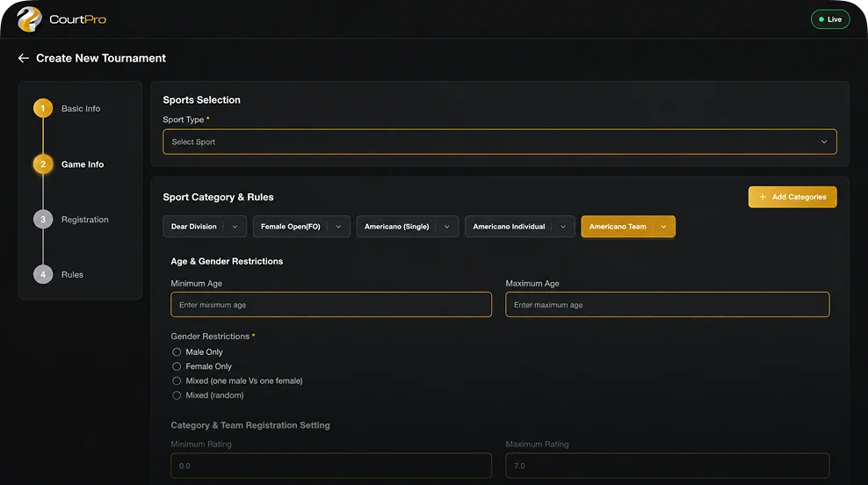Click the CourtPro logo icon
This screenshot has height=485, width=868.
tap(29, 18)
